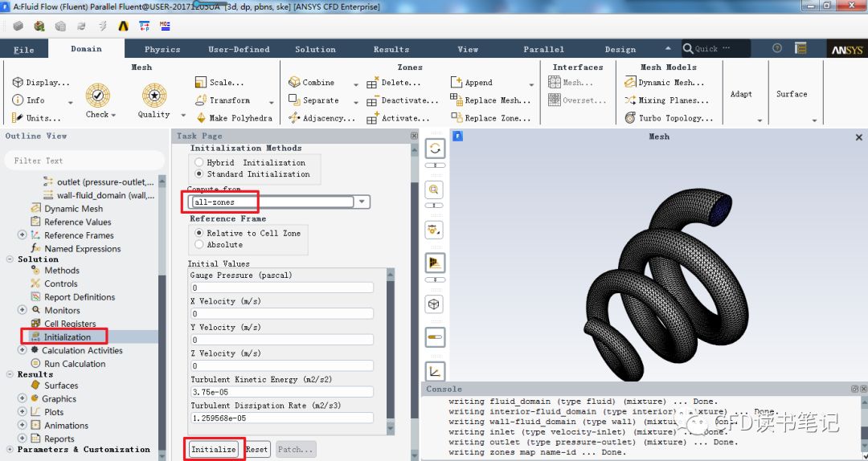Select Standard Initialization radio button
The height and width of the screenshot is (461, 868).
(199, 174)
